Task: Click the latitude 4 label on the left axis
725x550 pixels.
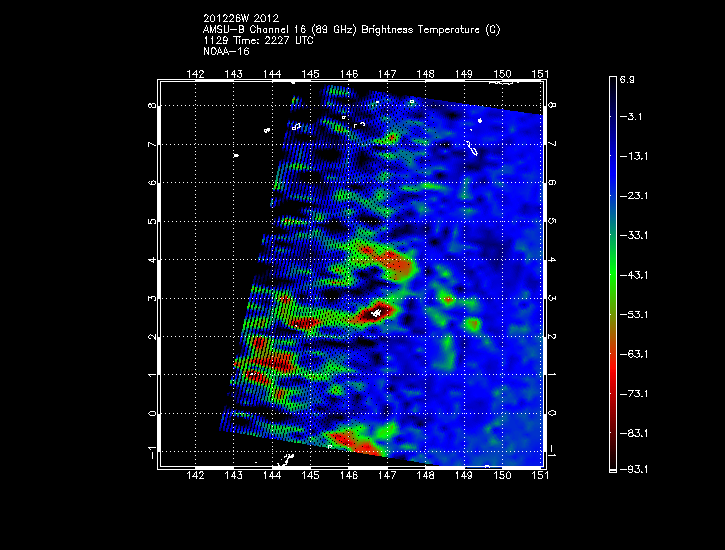Action: pos(152,260)
